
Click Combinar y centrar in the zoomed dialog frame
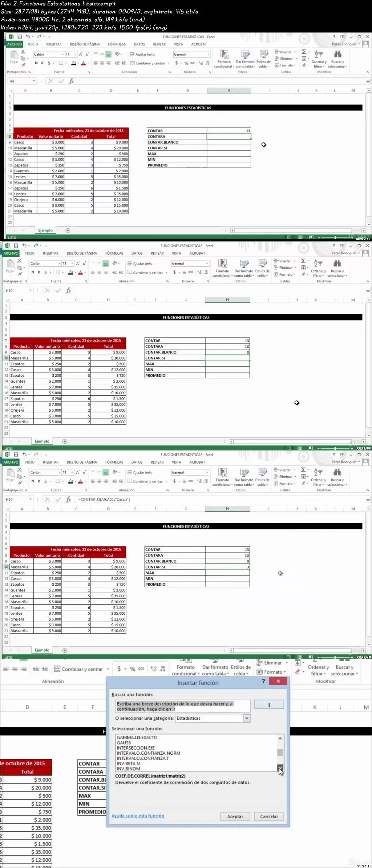tap(79, 669)
